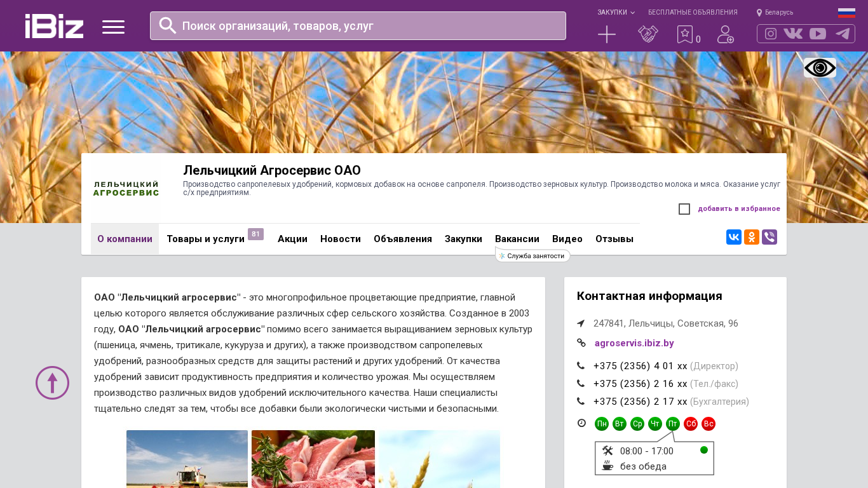Image resolution: width=868 pixels, height=488 pixels.
Task: Open the wheat and sky photo thumbnail
Action: click(439, 459)
